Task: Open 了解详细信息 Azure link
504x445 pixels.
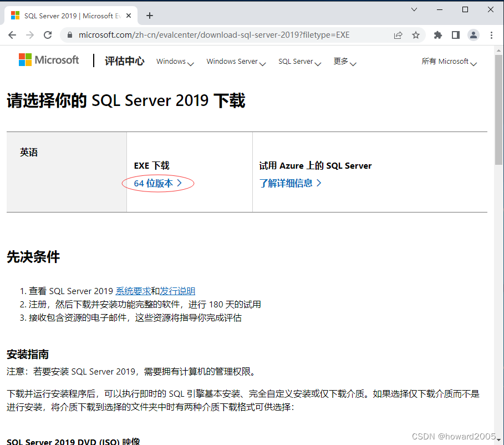Action: point(290,184)
